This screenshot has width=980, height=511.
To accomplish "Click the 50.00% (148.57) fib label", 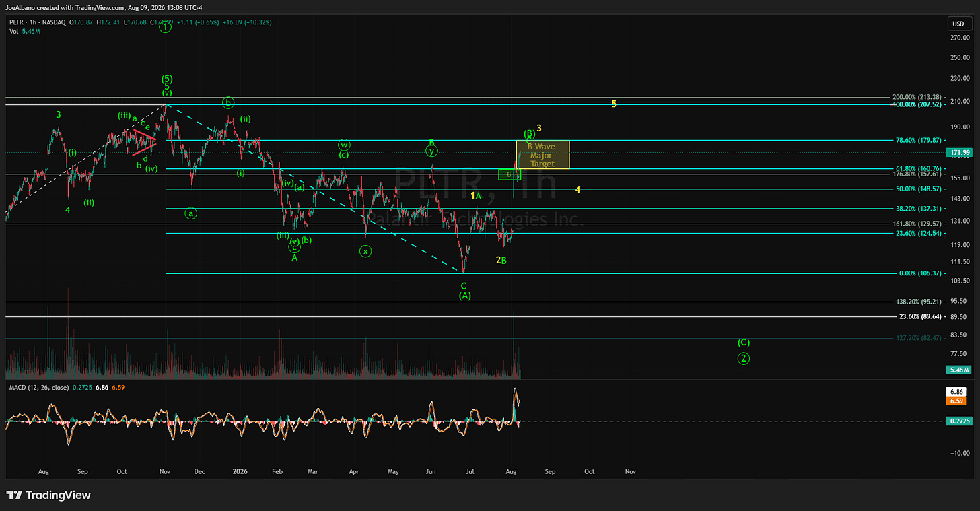I will tap(918, 189).
